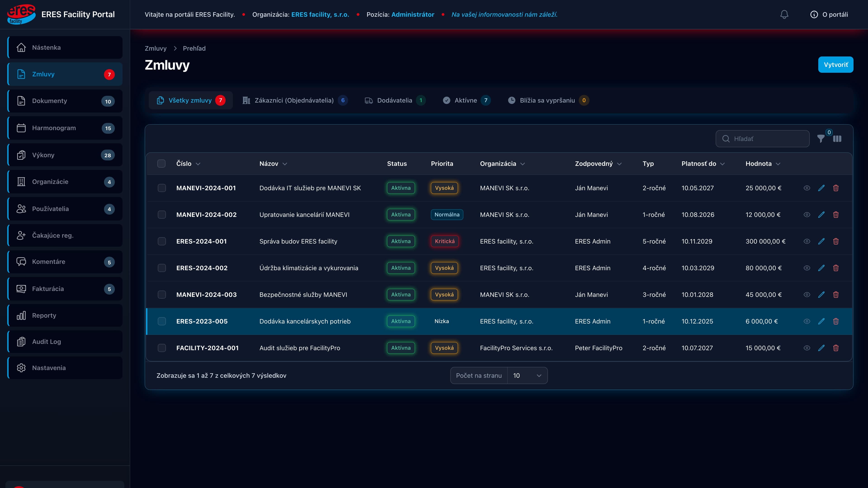Sort by Názov column chevron
The image size is (868, 488).
285,164
